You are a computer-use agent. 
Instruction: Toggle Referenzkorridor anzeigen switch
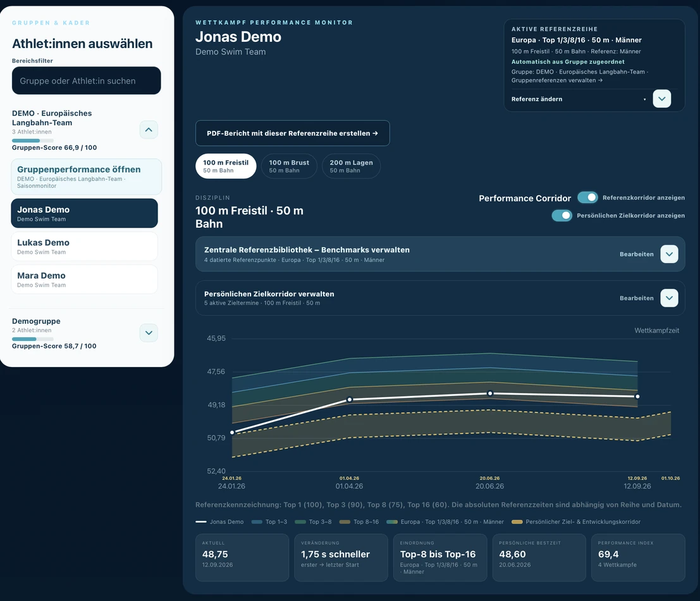(587, 197)
